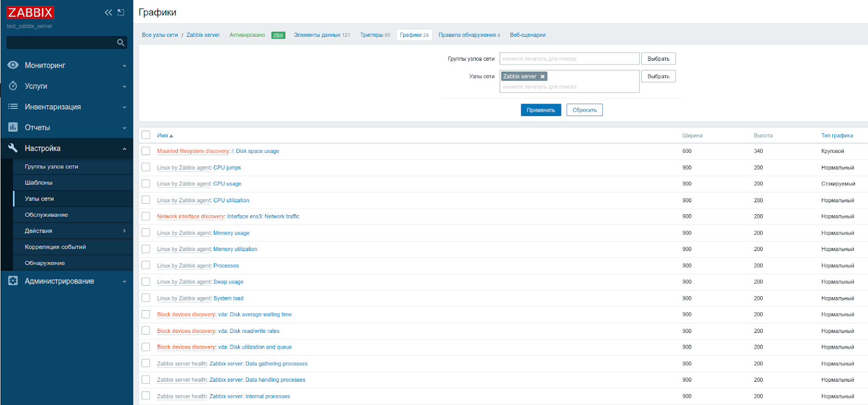868x405 pixels.
Task: Click the Активировано status link
Action: pos(247,35)
